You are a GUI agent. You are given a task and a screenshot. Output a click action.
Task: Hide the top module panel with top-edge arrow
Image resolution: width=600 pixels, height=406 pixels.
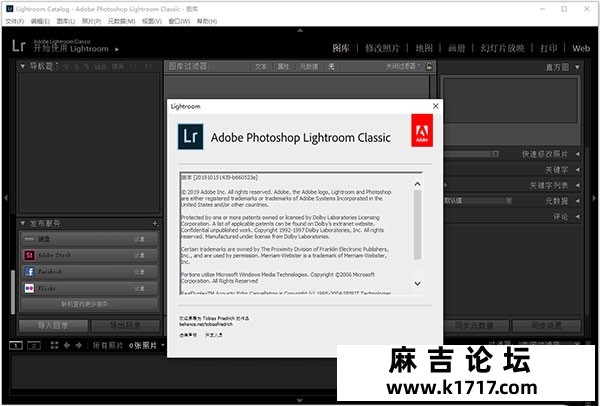point(300,30)
